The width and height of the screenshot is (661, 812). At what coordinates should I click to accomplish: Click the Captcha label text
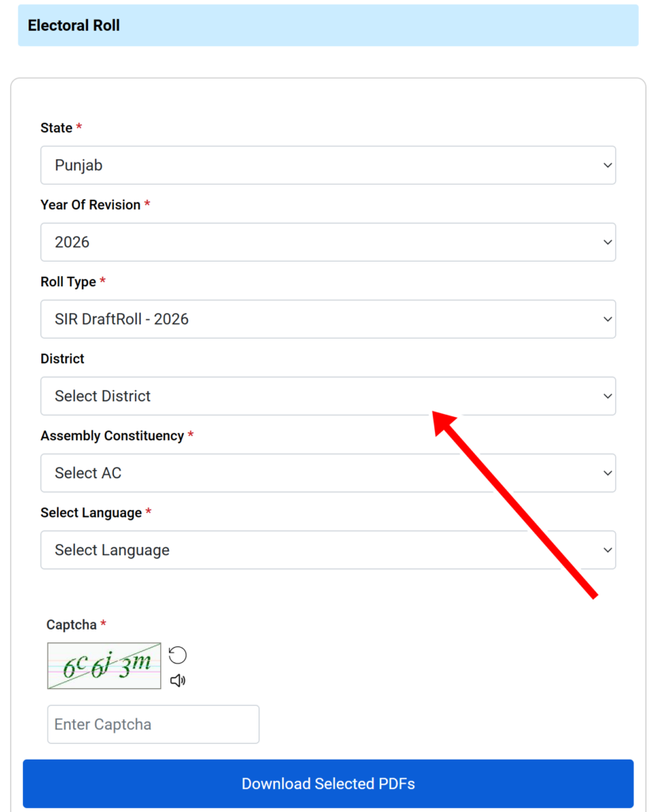click(71, 625)
